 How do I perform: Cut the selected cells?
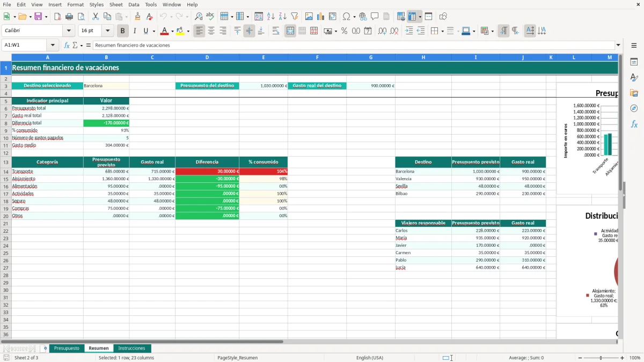[96, 17]
